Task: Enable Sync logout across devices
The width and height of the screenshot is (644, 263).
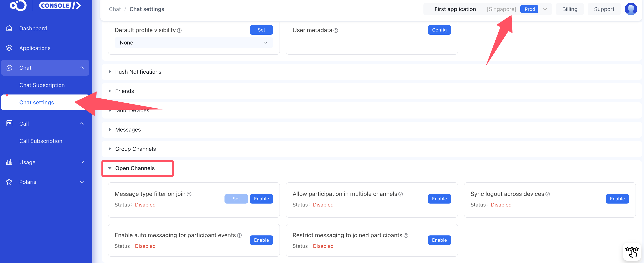Action: coord(617,199)
